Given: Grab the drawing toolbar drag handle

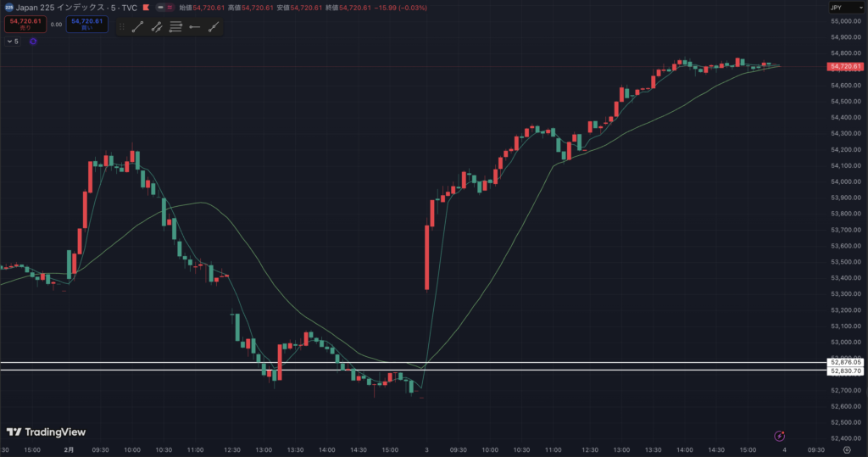Looking at the screenshot, I should [x=122, y=27].
